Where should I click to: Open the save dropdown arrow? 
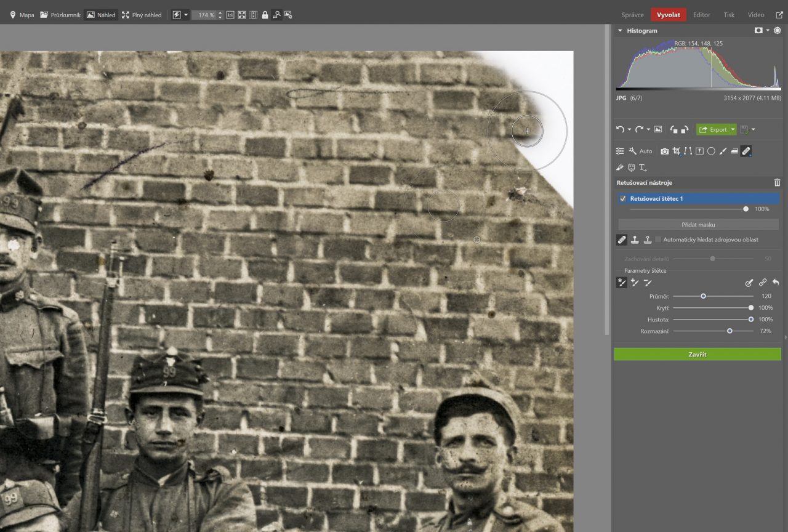click(x=753, y=130)
